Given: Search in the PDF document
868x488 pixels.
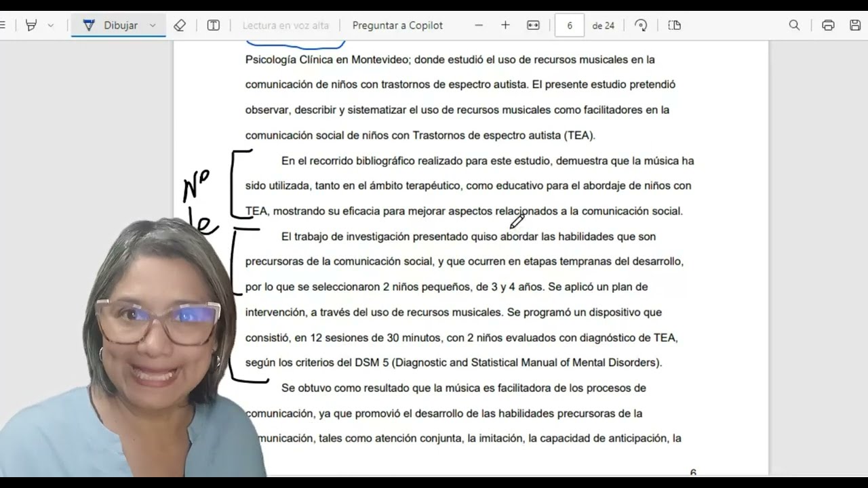Looking at the screenshot, I should click(x=794, y=25).
